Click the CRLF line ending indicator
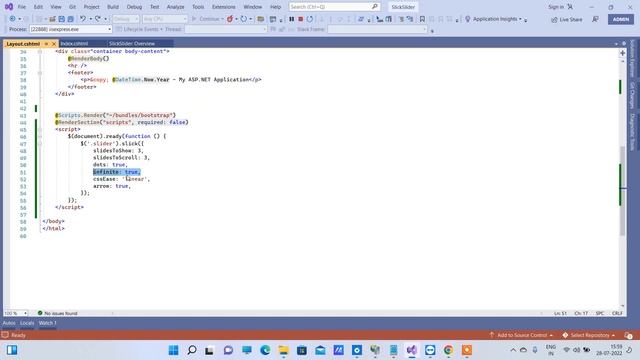Viewport: 640px width, 360px height. coord(617,313)
